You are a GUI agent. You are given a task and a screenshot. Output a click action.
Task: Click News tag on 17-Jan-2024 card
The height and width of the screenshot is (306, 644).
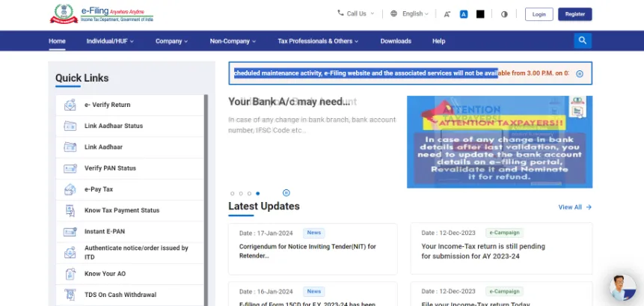(x=314, y=233)
